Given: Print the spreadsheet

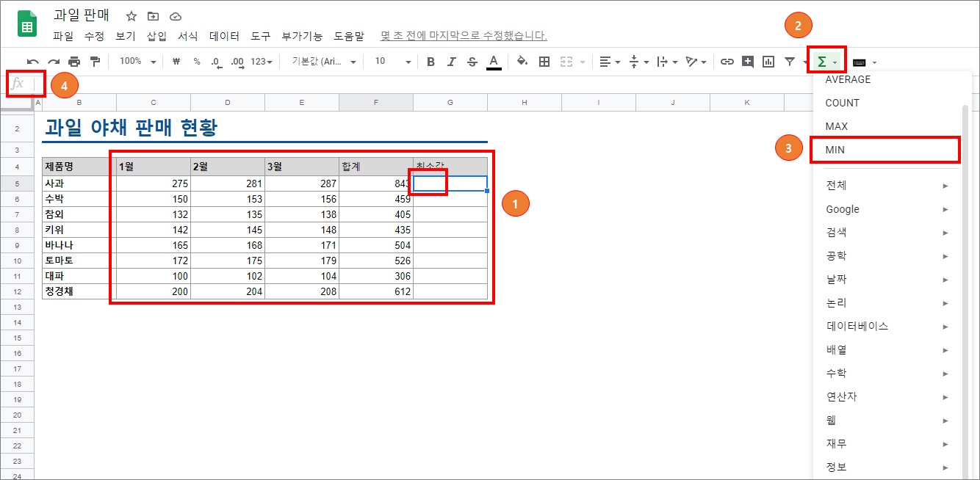Looking at the screenshot, I should [x=74, y=62].
